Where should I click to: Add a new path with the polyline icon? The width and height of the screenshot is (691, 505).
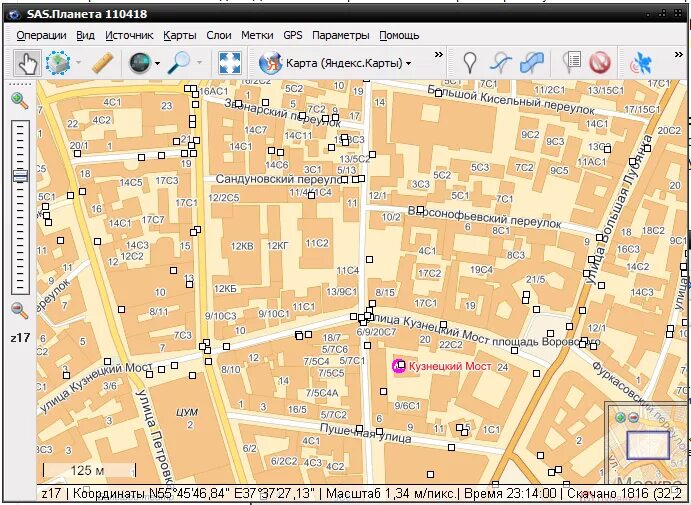click(x=501, y=63)
